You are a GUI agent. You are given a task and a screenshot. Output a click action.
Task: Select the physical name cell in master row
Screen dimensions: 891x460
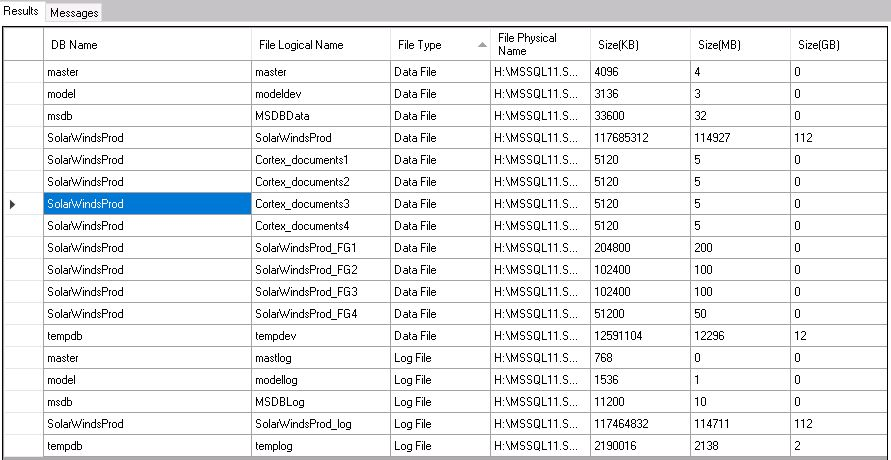[x=540, y=72]
